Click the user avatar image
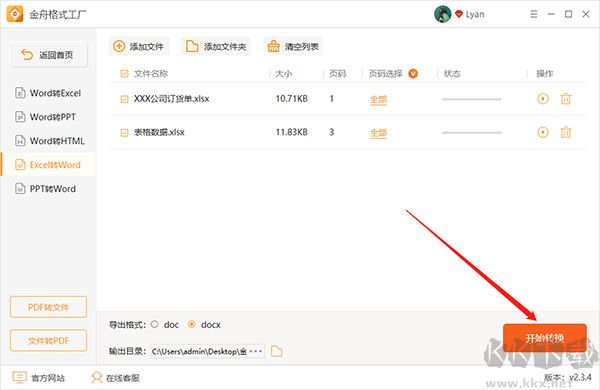600x390 pixels. [x=442, y=14]
